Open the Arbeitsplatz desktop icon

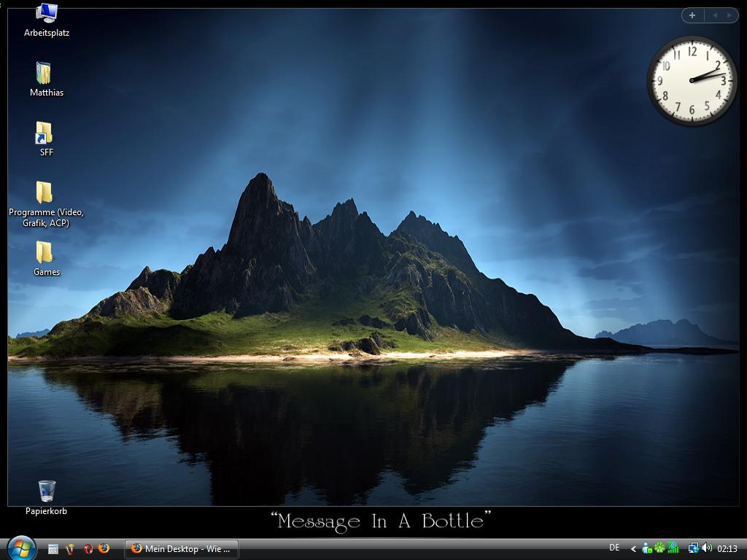coord(47,14)
